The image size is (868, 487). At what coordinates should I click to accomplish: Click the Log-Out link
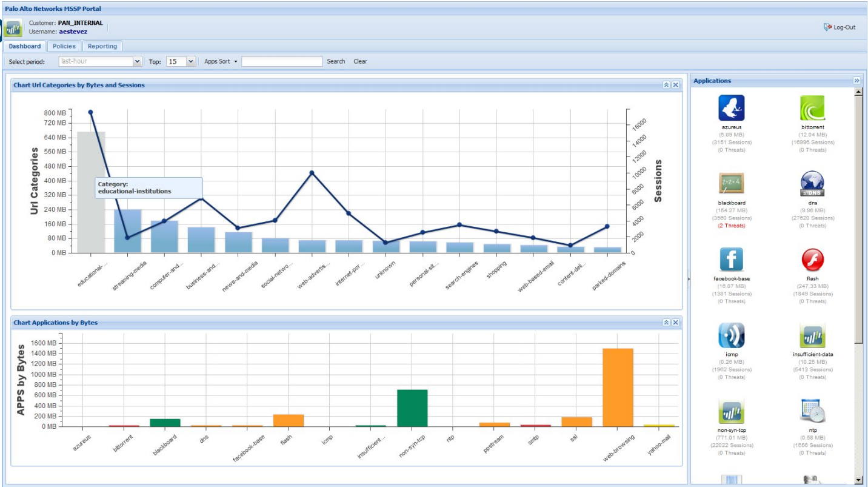point(844,27)
